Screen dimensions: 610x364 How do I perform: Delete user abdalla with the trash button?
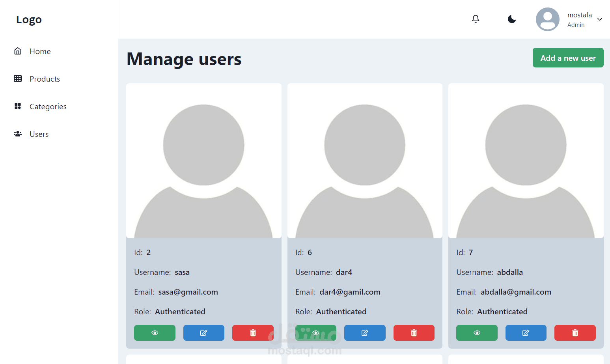pyautogui.click(x=575, y=333)
